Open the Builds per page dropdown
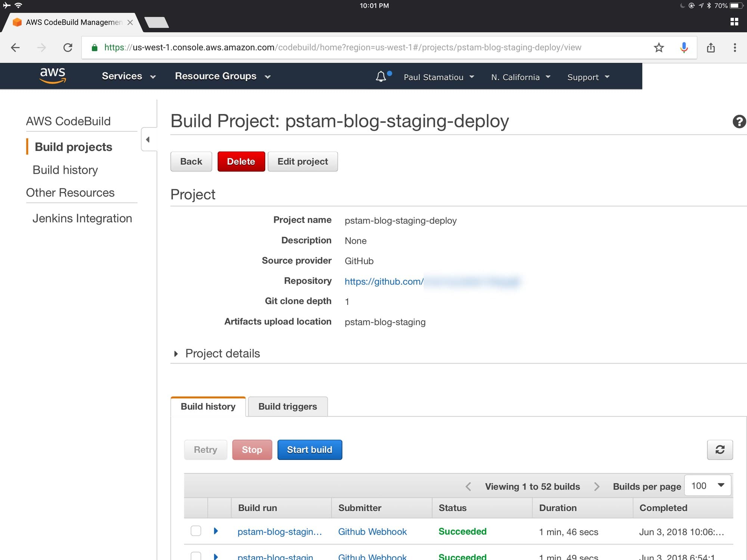Viewport: 747px width, 560px height. click(x=707, y=486)
